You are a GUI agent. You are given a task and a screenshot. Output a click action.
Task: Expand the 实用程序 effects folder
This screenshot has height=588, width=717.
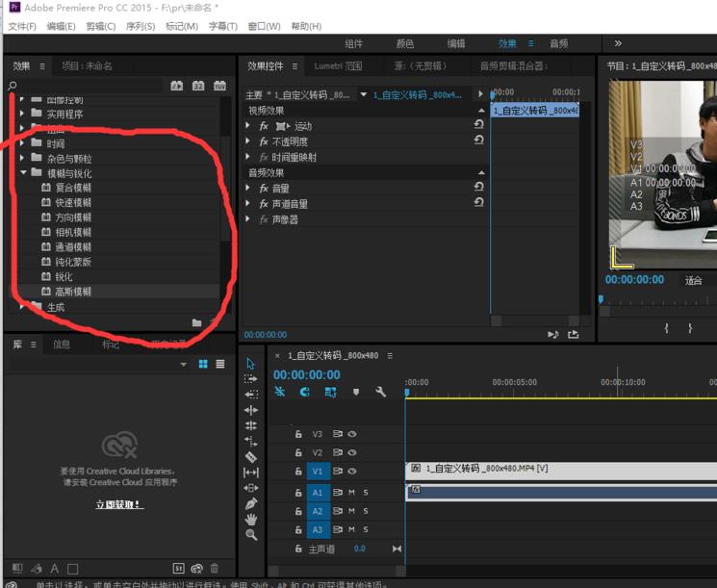pos(22,113)
